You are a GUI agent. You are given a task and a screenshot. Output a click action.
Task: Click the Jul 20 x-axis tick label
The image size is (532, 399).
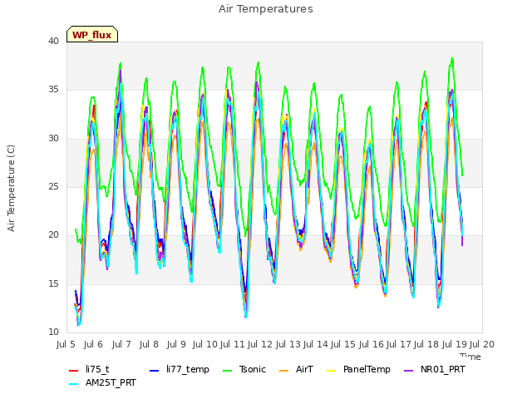click(x=482, y=344)
